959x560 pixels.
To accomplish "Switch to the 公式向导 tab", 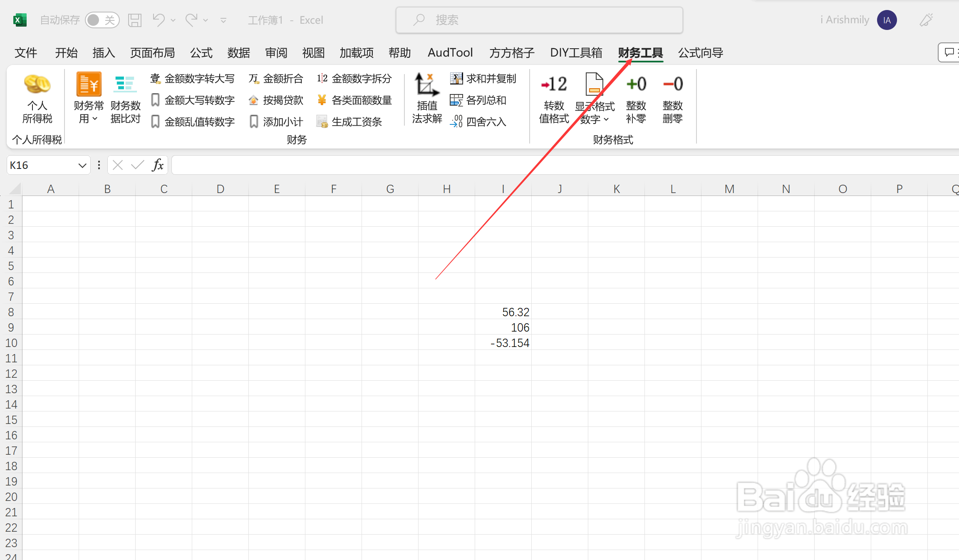I will 701,53.
